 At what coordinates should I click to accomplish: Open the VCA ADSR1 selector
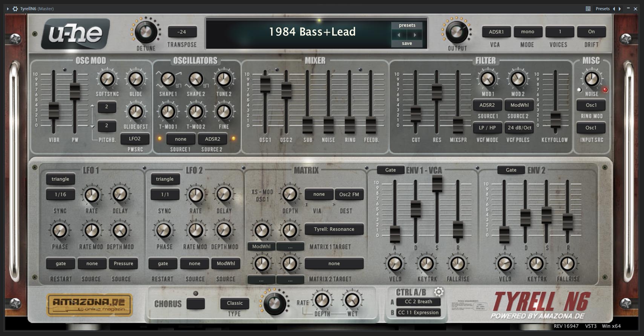(496, 32)
